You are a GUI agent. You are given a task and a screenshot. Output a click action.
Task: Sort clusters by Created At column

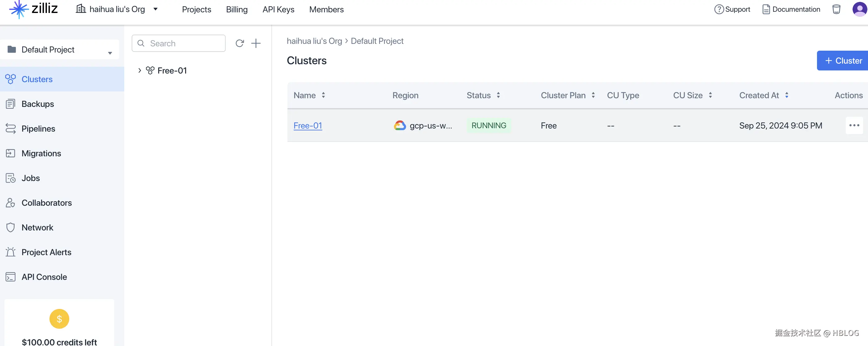(x=786, y=95)
